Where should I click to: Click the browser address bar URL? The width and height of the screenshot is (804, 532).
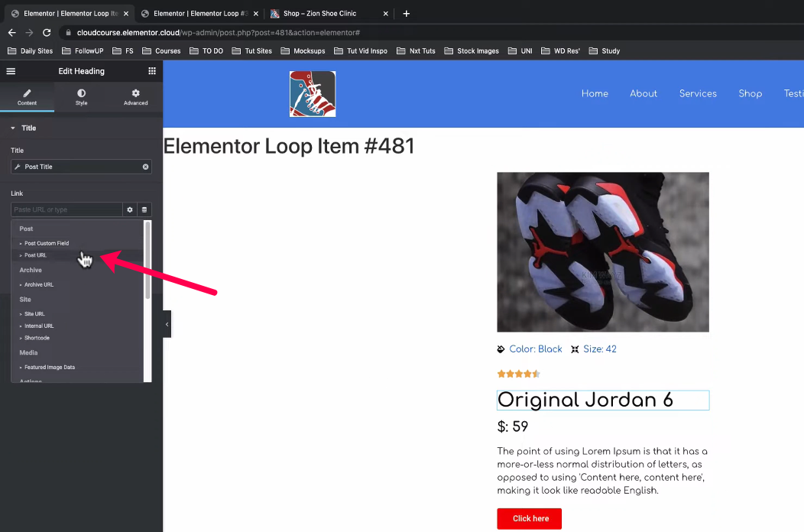(x=219, y=32)
